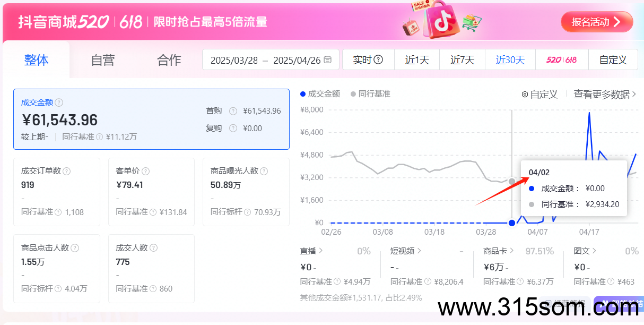Click the help icon beside 客单价

pyautogui.click(x=146, y=171)
